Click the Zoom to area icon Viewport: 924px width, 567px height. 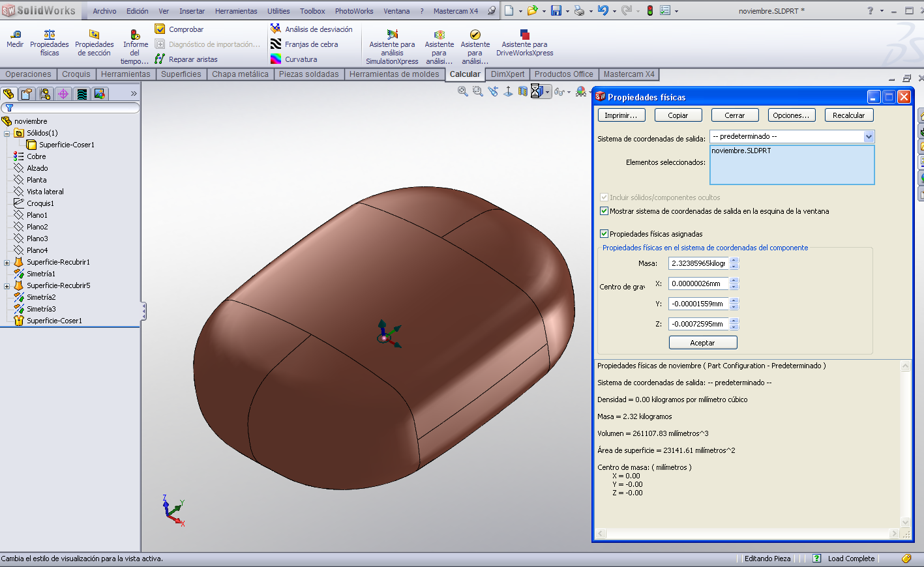(x=478, y=92)
